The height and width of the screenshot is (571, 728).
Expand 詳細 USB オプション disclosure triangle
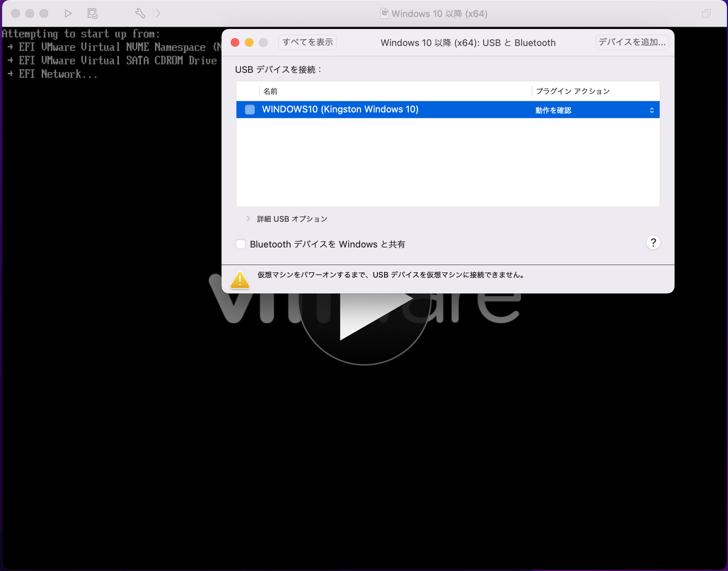point(248,219)
